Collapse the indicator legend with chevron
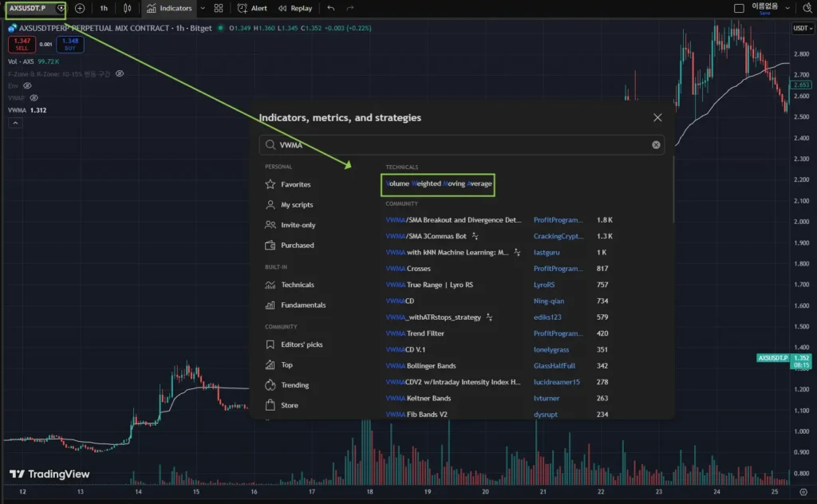817x504 pixels. point(15,123)
